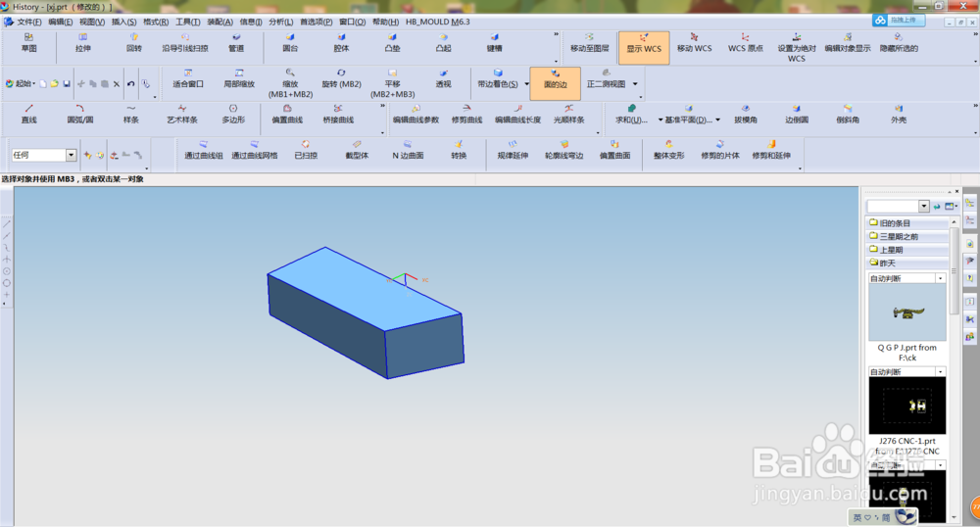Open the Q G P J.prt thumbnail

coord(906,312)
